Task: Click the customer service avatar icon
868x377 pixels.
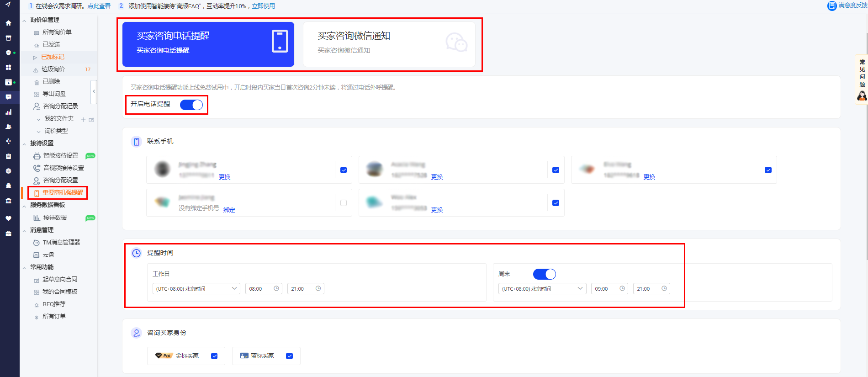Action: click(862, 96)
